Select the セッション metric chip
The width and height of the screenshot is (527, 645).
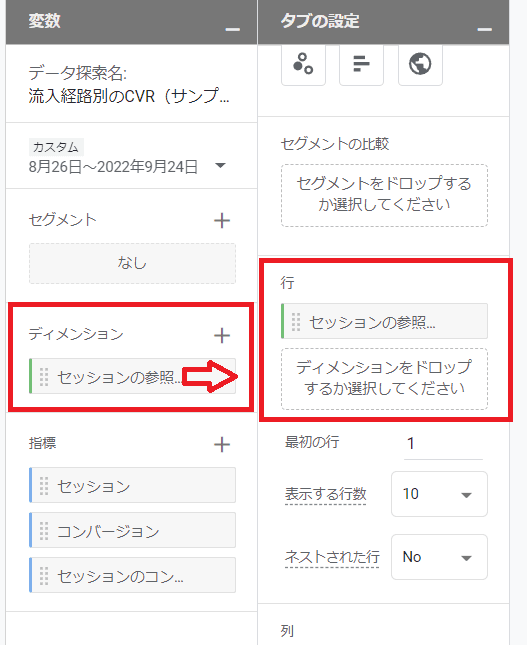pyautogui.click(x=132, y=485)
